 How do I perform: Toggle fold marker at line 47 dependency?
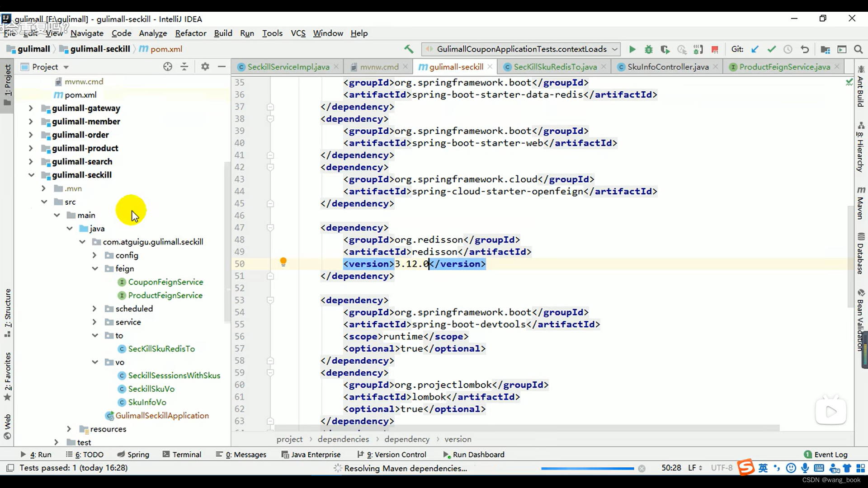point(270,228)
